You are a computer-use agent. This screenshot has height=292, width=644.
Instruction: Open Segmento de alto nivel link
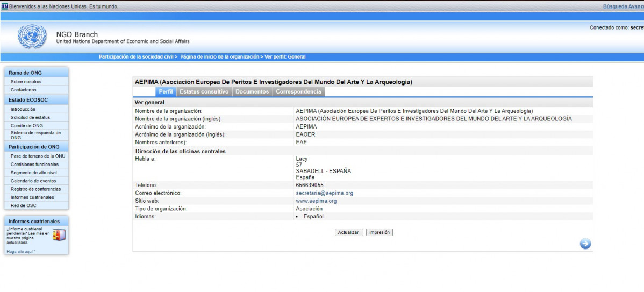pos(34,173)
